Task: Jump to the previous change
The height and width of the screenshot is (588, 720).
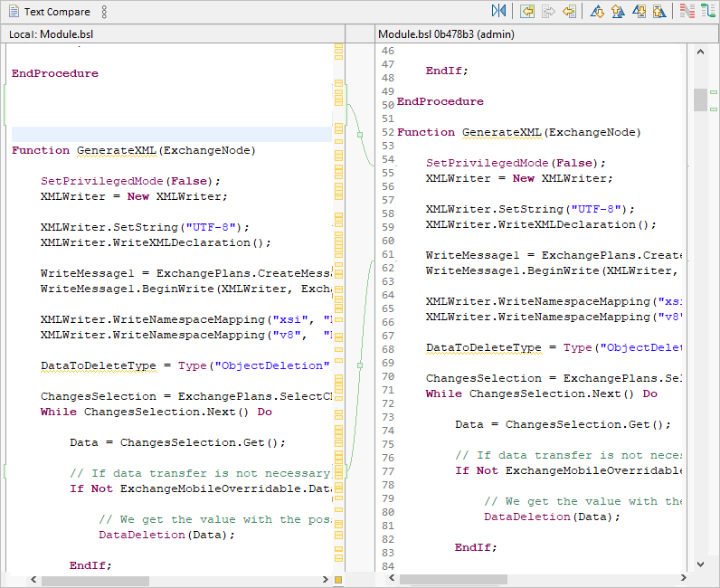Action: (x=659, y=12)
